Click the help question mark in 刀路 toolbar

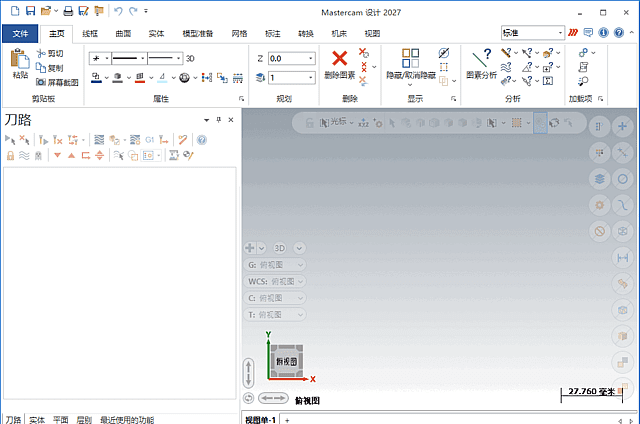(x=202, y=140)
